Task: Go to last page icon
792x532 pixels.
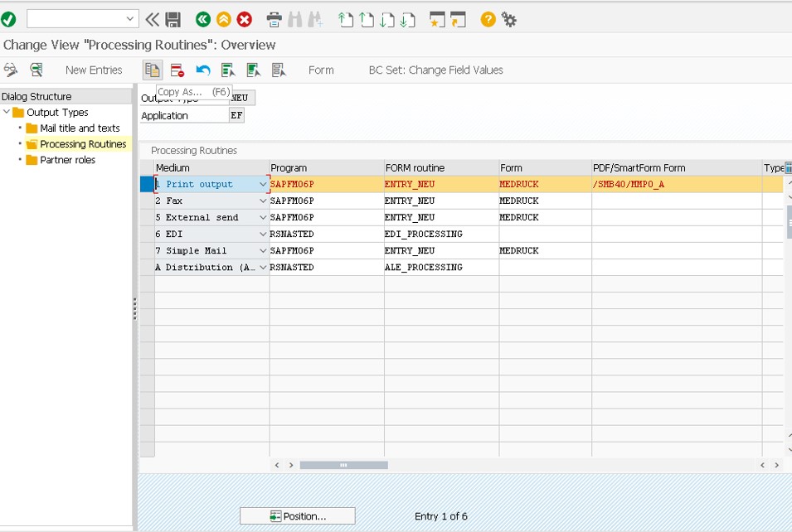Action: pos(408,20)
